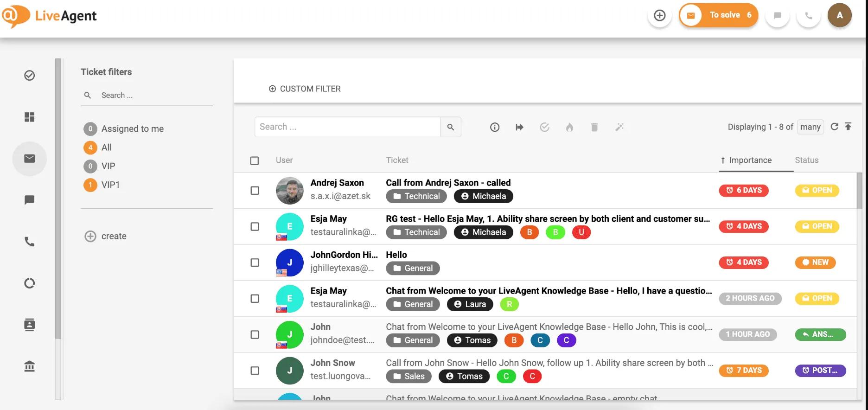Open the chat bubble icon in top header
This screenshot has height=410, width=868.
click(x=778, y=15)
